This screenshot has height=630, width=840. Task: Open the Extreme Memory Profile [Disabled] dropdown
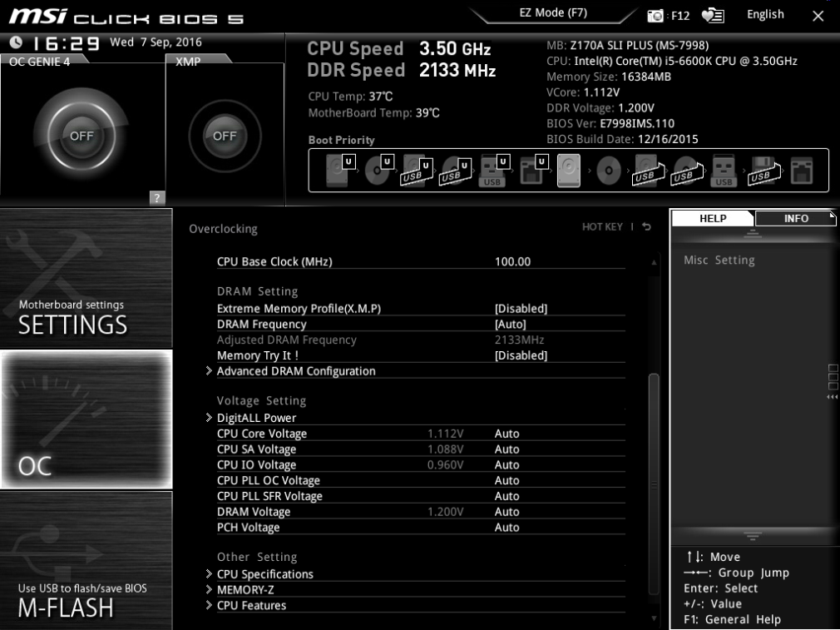(x=521, y=308)
